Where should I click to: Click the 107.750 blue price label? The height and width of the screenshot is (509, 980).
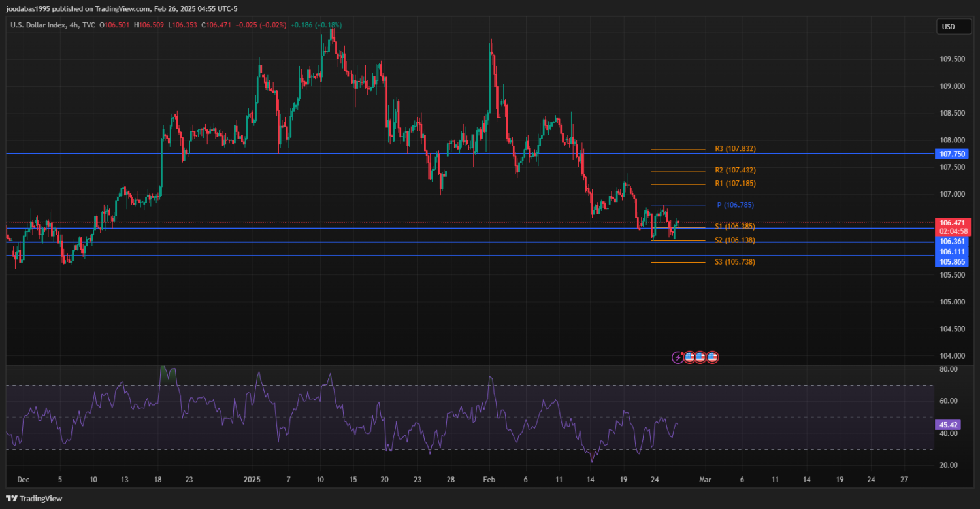[x=952, y=154]
